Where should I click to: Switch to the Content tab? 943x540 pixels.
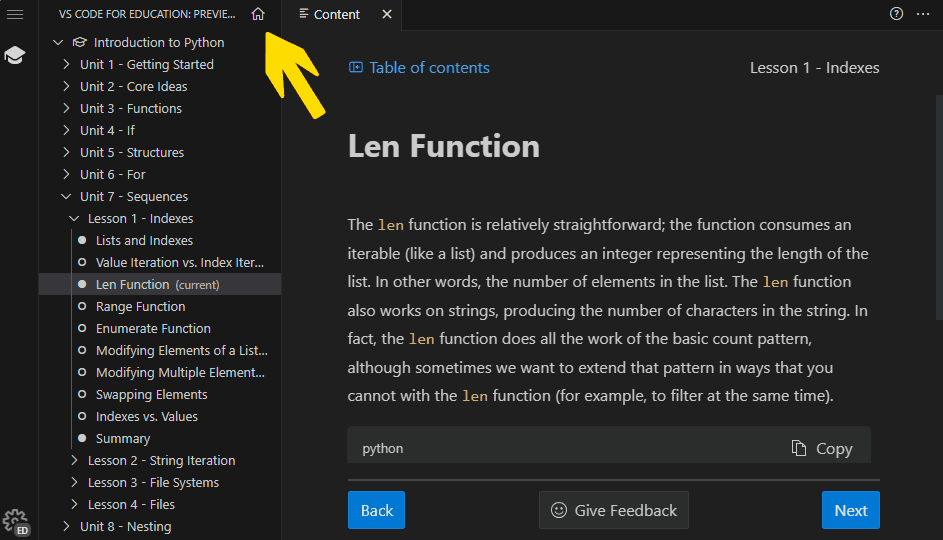click(335, 14)
